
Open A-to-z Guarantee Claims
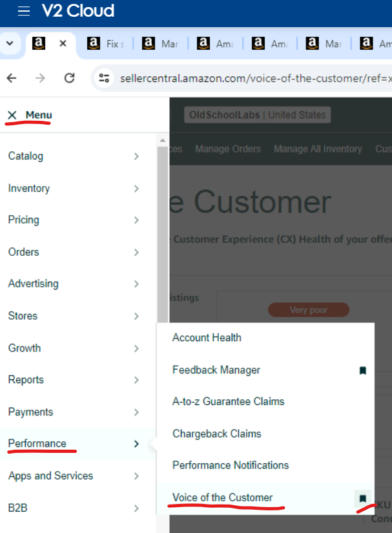click(228, 401)
